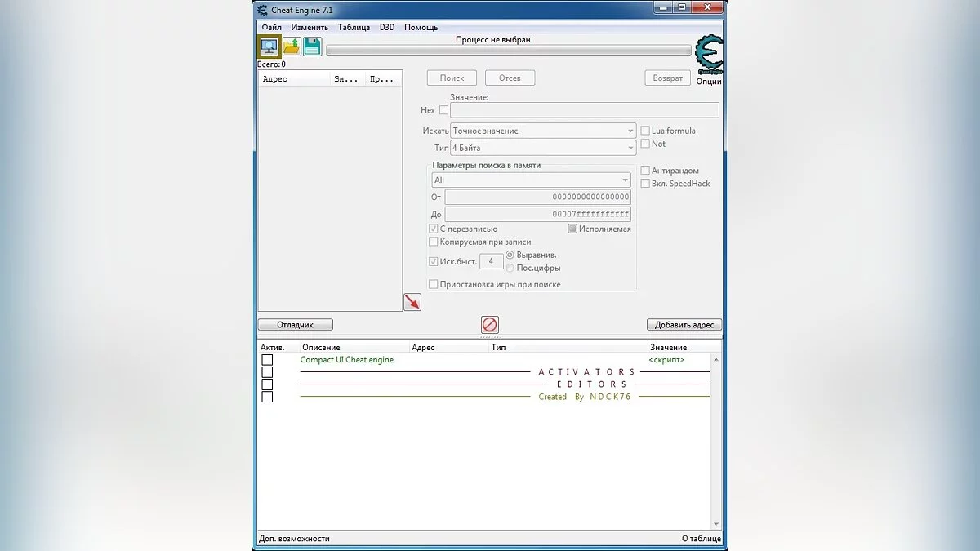Open the Искать dropdown showing Точное значение
Viewport: 980px width, 551px height.
(x=543, y=130)
